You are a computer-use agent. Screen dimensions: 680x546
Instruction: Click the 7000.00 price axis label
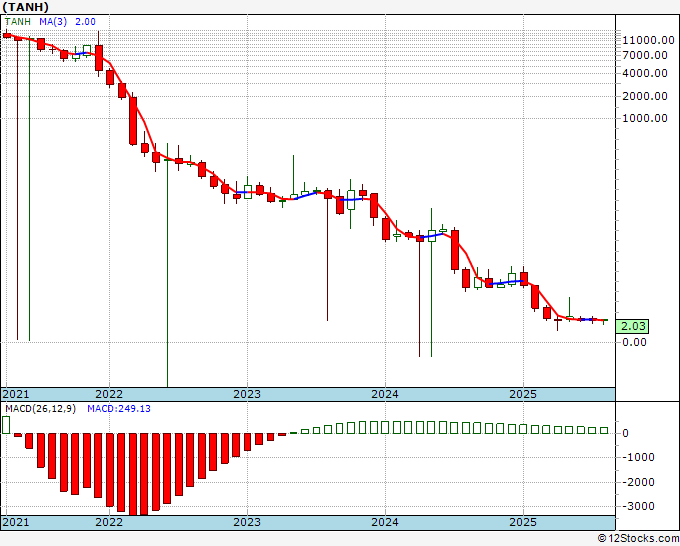tap(645, 55)
